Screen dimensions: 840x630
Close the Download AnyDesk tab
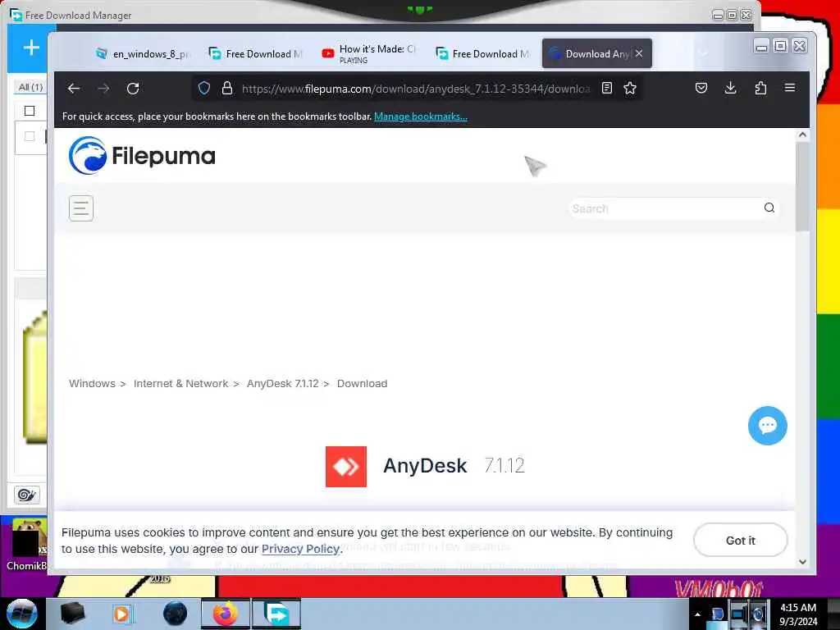coord(639,53)
